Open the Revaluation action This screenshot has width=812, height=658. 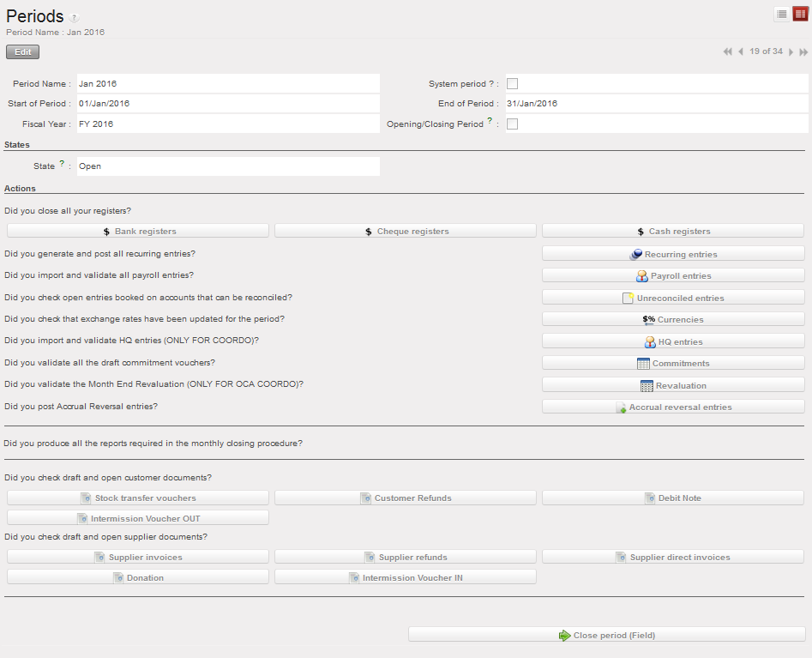click(673, 385)
